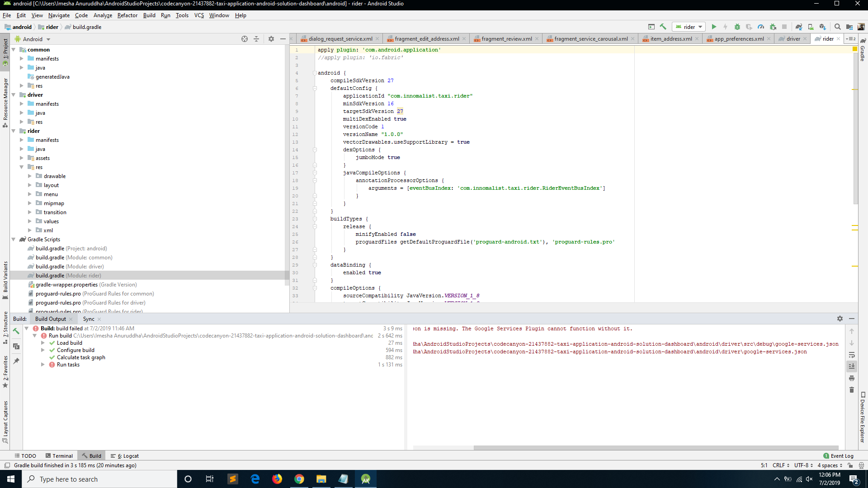Screen dimensions: 868x488
Task: Click the Debug app bug icon
Action: click(737, 27)
